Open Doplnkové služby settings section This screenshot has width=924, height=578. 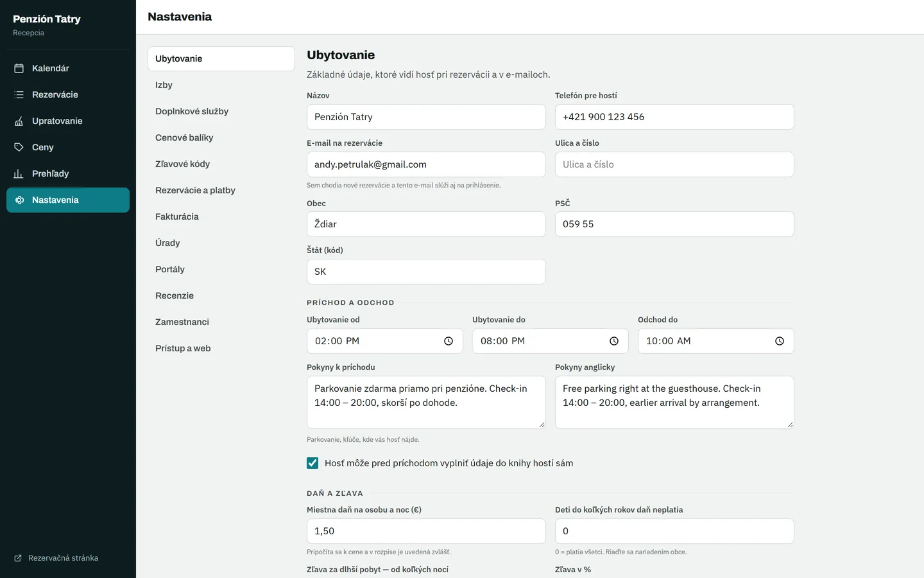(x=221, y=111)
